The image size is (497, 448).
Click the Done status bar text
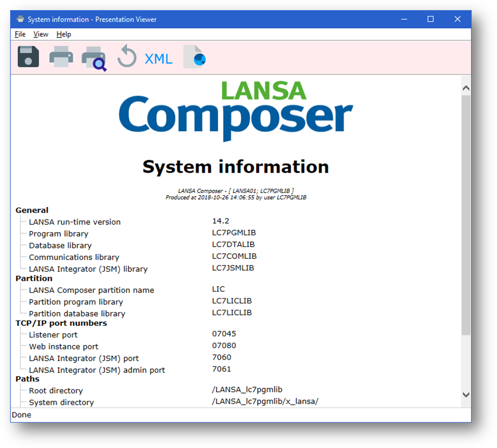(x=22, y=415)
